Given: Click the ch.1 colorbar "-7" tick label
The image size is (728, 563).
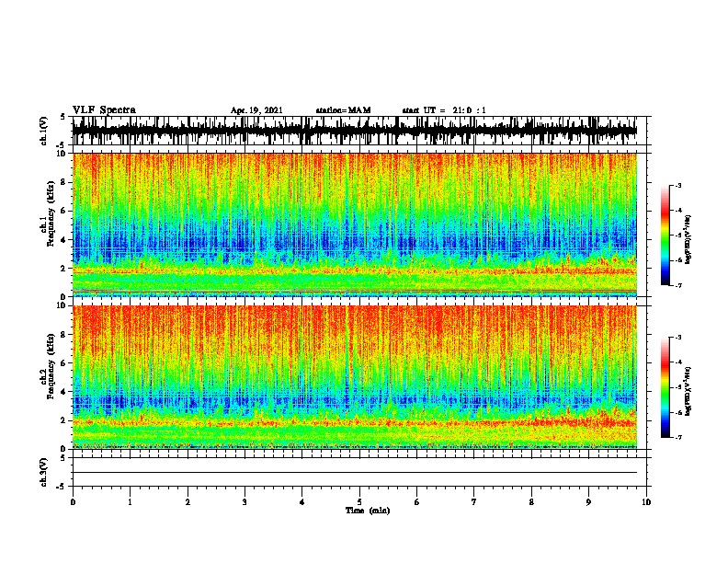Looking at the screenshot, I should click(677, 285).
